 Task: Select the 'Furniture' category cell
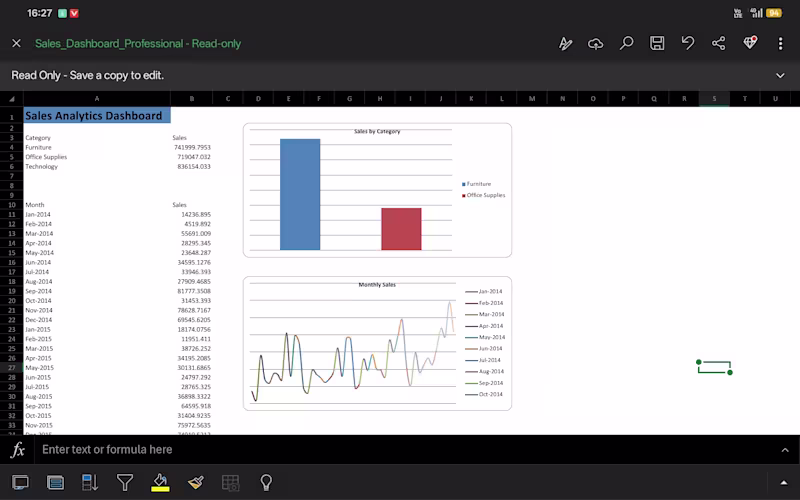click(x=97, y=147)
